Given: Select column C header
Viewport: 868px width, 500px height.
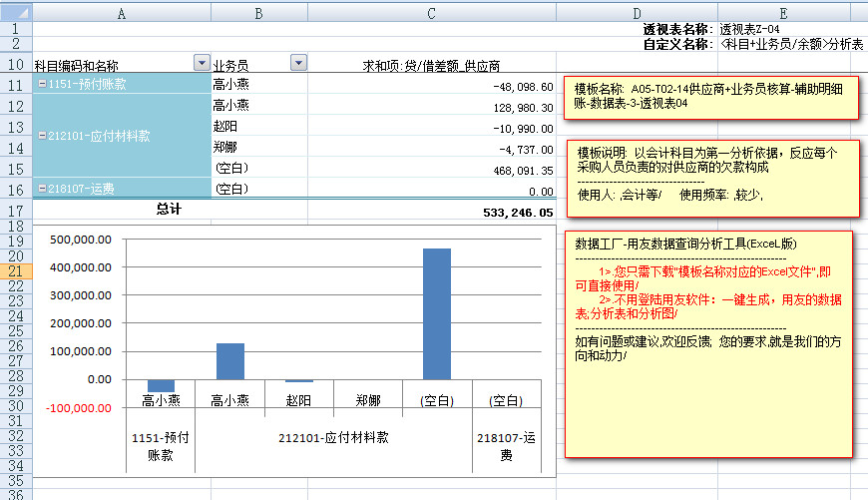Looking at the screenshot, I should (x=431, y=13).
